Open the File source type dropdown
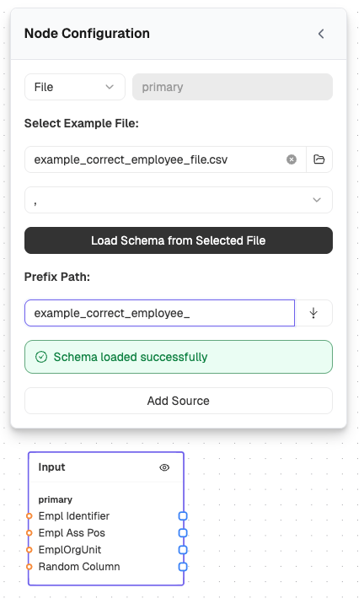364x604 pixels. [75, 87]
